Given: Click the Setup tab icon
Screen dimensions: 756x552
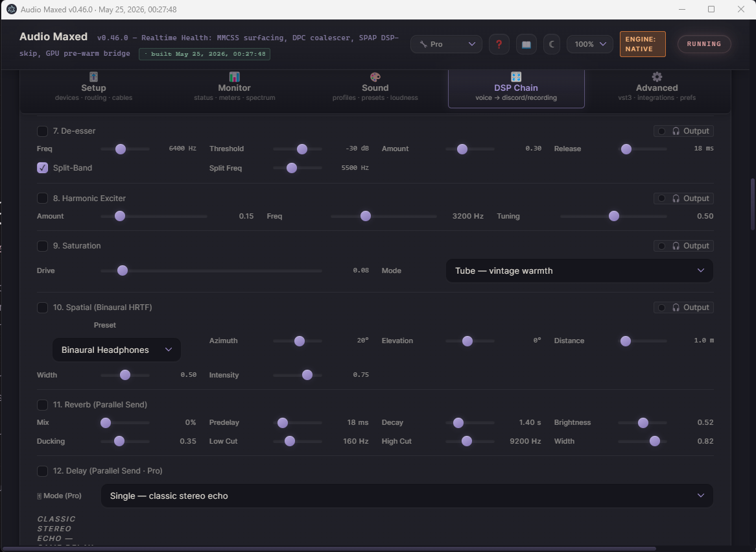Looking at the screenshot, I should 93,77.
